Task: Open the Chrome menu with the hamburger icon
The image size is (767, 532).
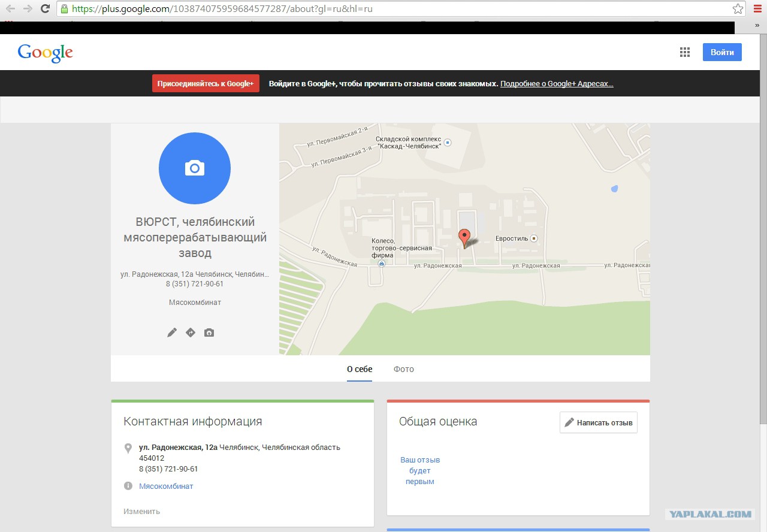Action: [758, 9]
